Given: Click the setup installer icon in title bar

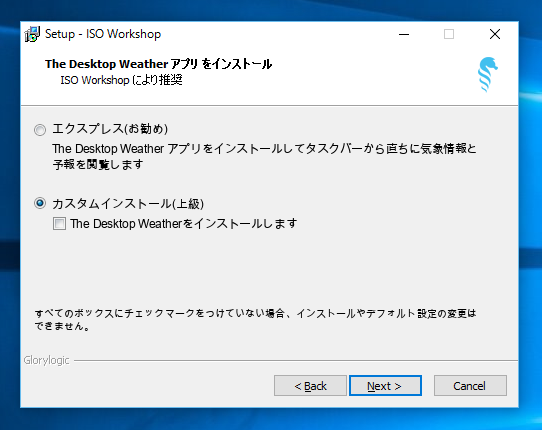Looking at the screenshot, I should [x=32, y=34].
